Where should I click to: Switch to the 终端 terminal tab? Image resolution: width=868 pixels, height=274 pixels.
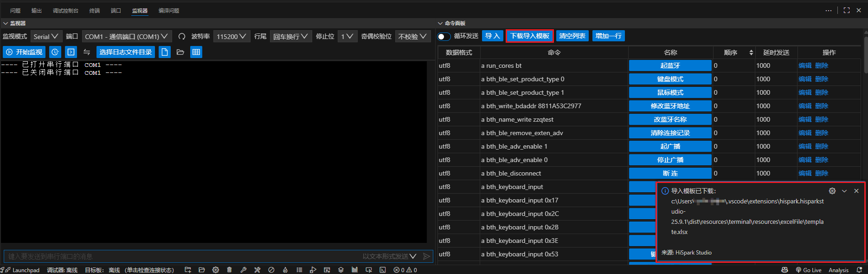coord(94,10)
